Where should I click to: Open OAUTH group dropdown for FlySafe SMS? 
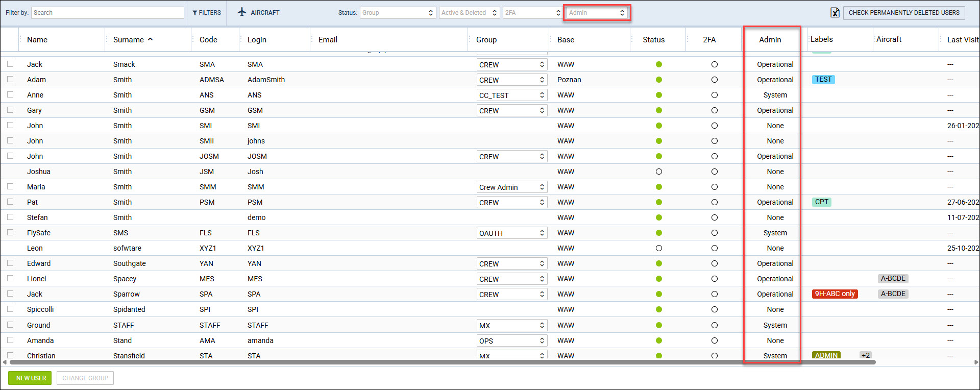tap(512, 233)
